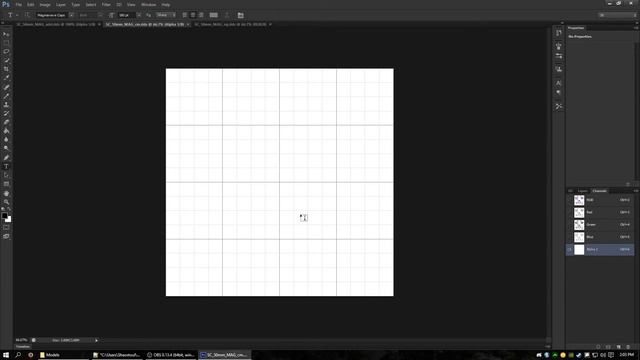Select the Blur tool

[x=6, y=140]
